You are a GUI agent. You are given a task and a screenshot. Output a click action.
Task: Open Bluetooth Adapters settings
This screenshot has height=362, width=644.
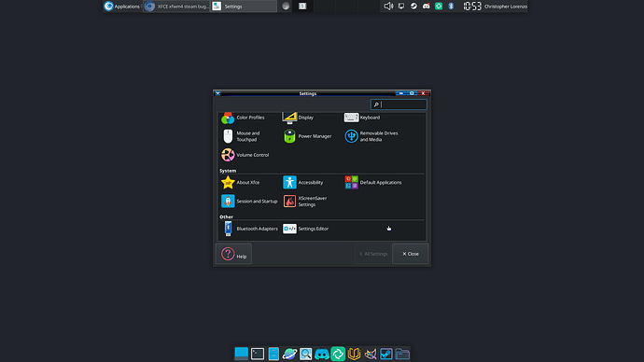250,229
